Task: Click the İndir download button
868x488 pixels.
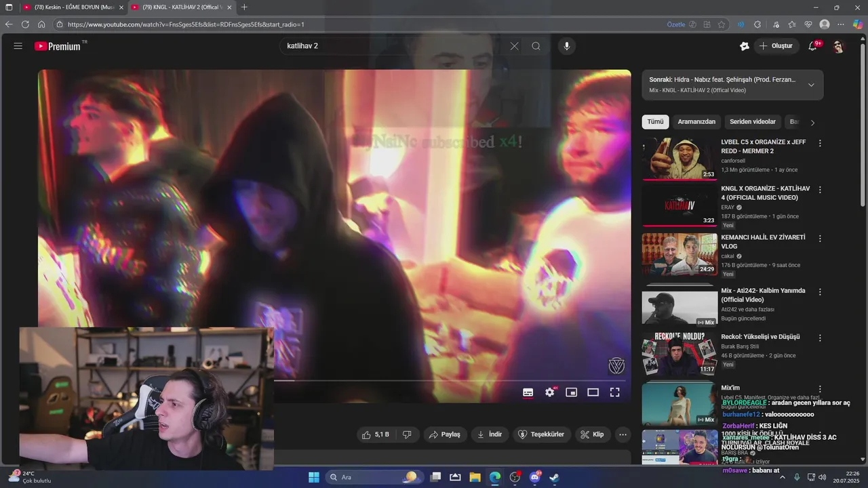Action: [490, 434]
